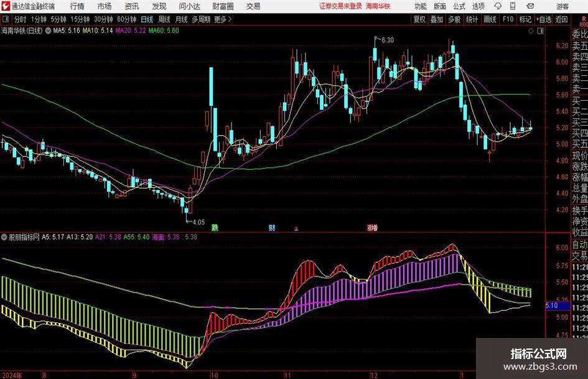Click the A13: 5.20 indicator value
The height and width of the screenshot is (379, 588).
(x=80, y=237)
